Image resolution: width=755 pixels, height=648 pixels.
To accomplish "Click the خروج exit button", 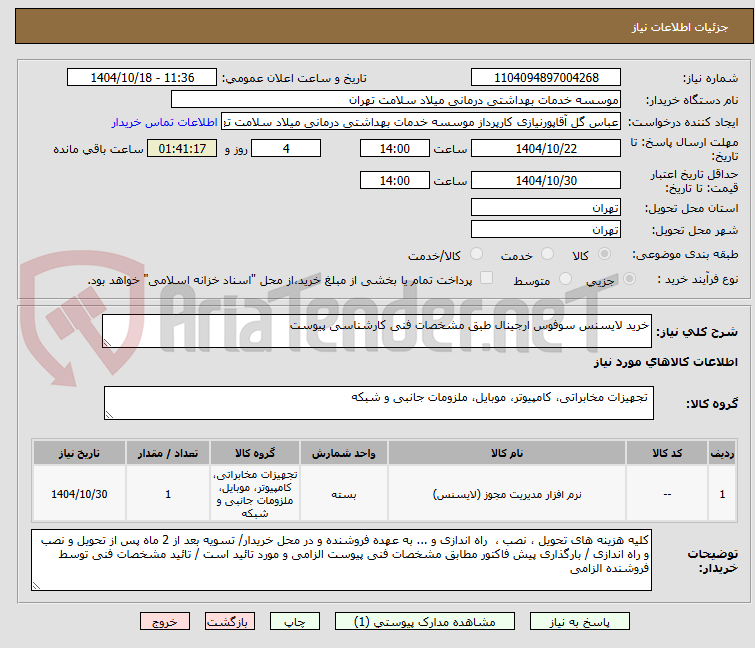I will click(165, 621).
